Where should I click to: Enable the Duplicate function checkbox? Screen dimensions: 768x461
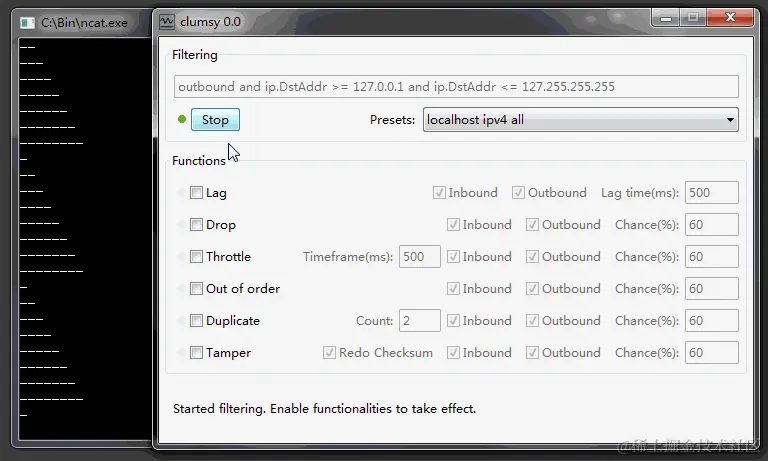[196, 320]
